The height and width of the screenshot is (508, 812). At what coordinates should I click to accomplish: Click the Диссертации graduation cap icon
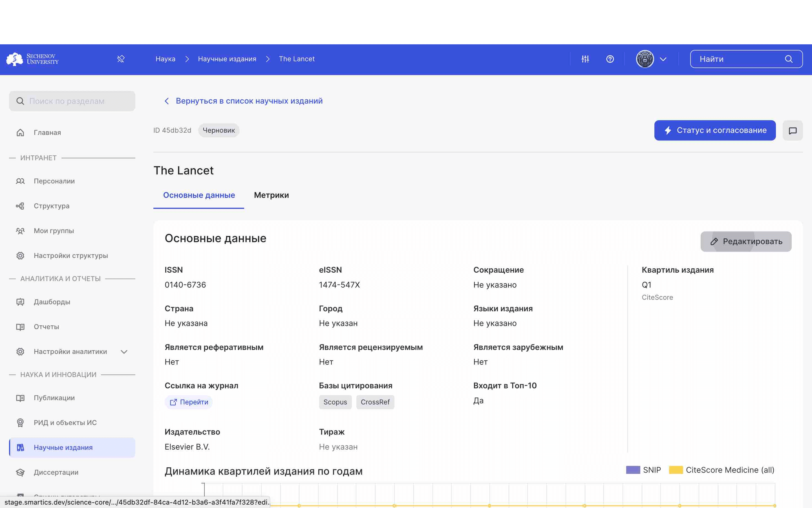click(x=21, y=473)
